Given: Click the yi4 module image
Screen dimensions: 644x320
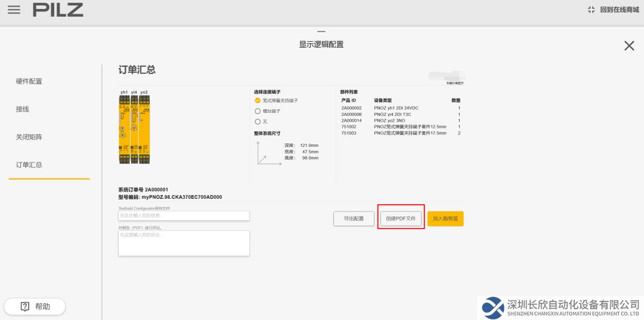Looking at the screenshot, I should pyautogui.click(x=134, y=129).
